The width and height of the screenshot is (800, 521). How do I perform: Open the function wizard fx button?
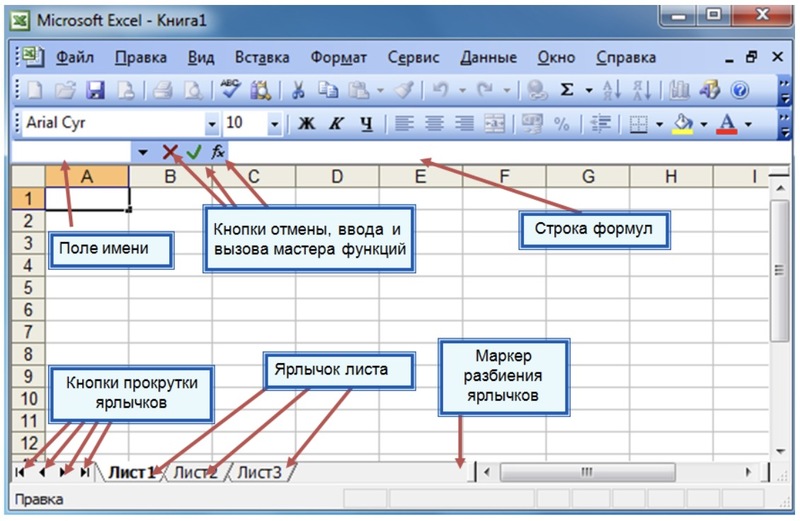click(x=218, y=152)
